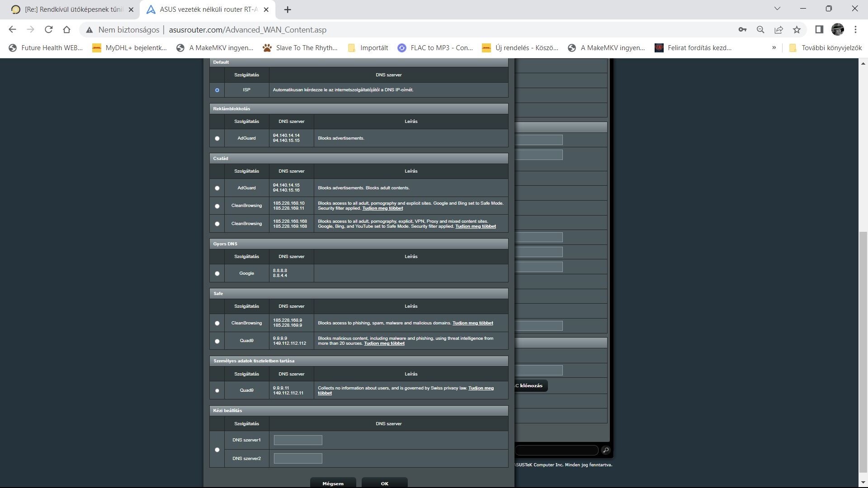Image resolution: width=868 pixels, height=488 pixels.
Task: Open the Chrome profile avatar
Action: tap(838, 29)
